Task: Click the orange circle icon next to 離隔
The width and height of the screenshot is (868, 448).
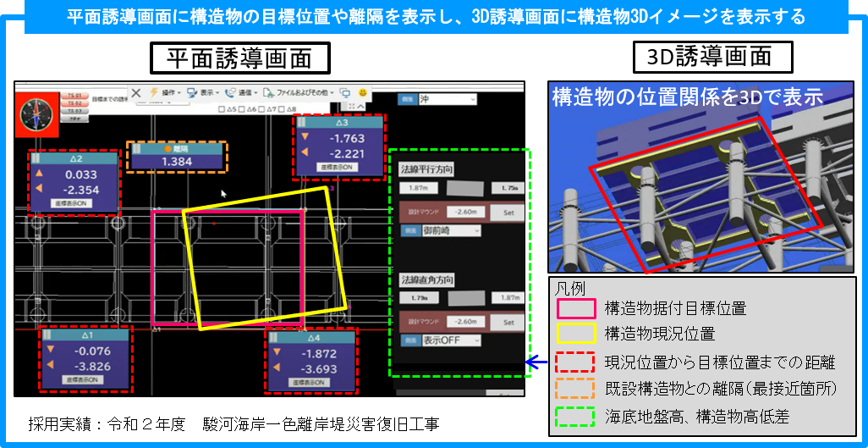Action: [168, 148]
